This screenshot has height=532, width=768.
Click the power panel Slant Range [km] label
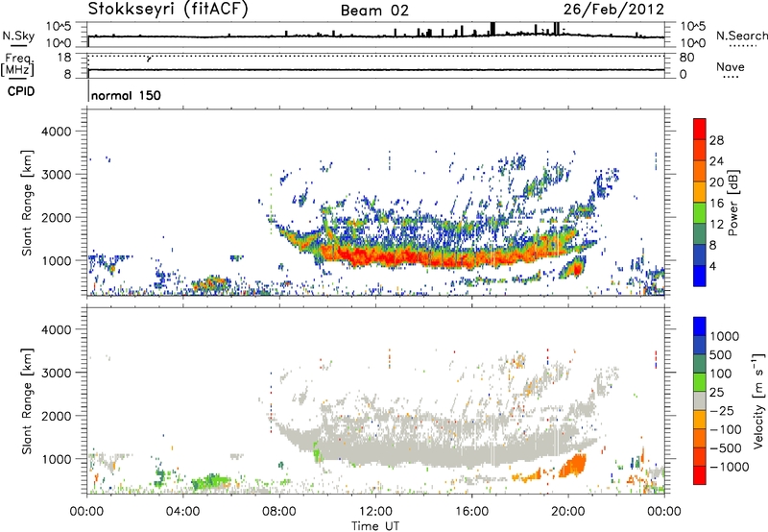(27, 203)
